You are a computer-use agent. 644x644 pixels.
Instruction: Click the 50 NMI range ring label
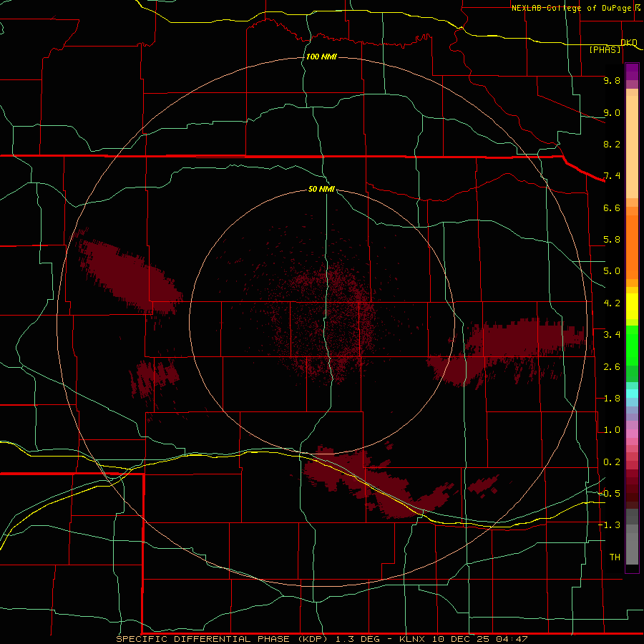[321, 189]
